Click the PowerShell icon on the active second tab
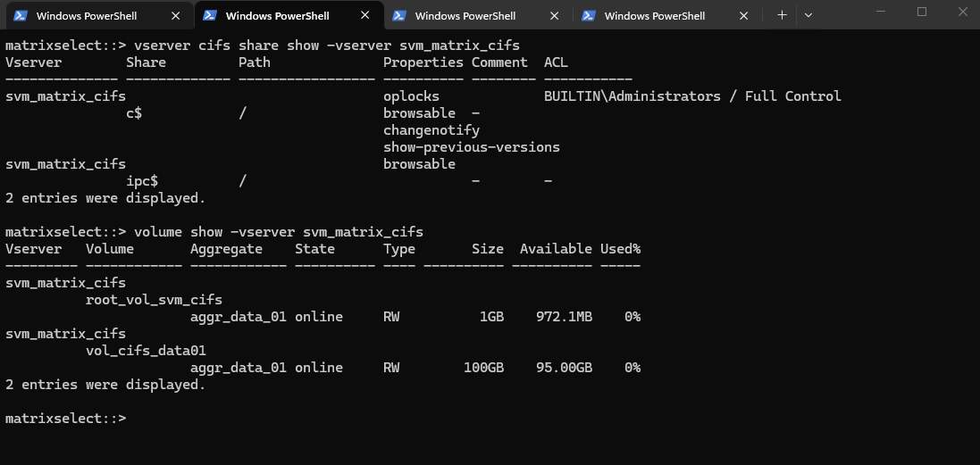Image resolution: width=980 pixels, height=465 pixels. (209, 15)
